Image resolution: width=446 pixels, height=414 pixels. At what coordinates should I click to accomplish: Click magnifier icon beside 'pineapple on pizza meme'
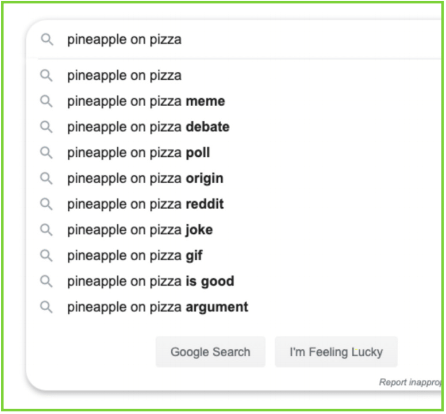click(x=46, y=101)
